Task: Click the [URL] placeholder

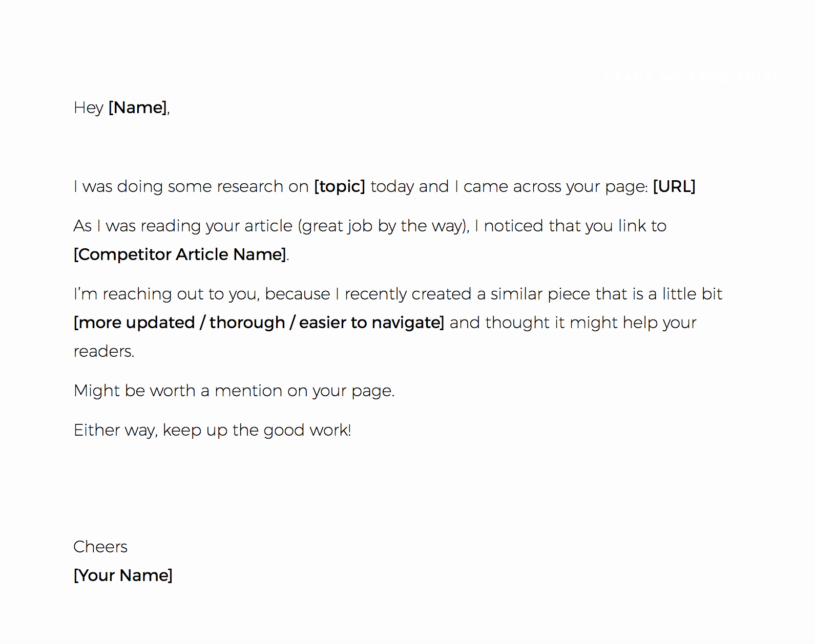Action: click(x=674, y=186)
